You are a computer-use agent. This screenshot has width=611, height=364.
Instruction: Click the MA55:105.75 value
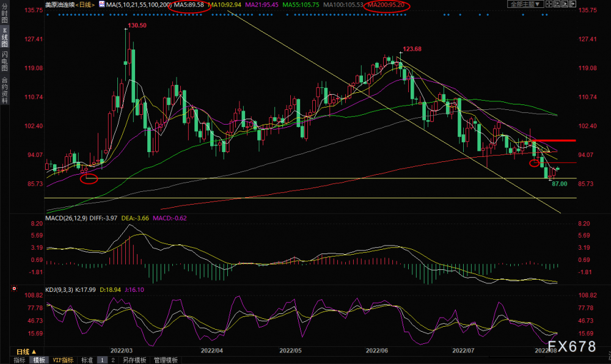coord(301,5)
